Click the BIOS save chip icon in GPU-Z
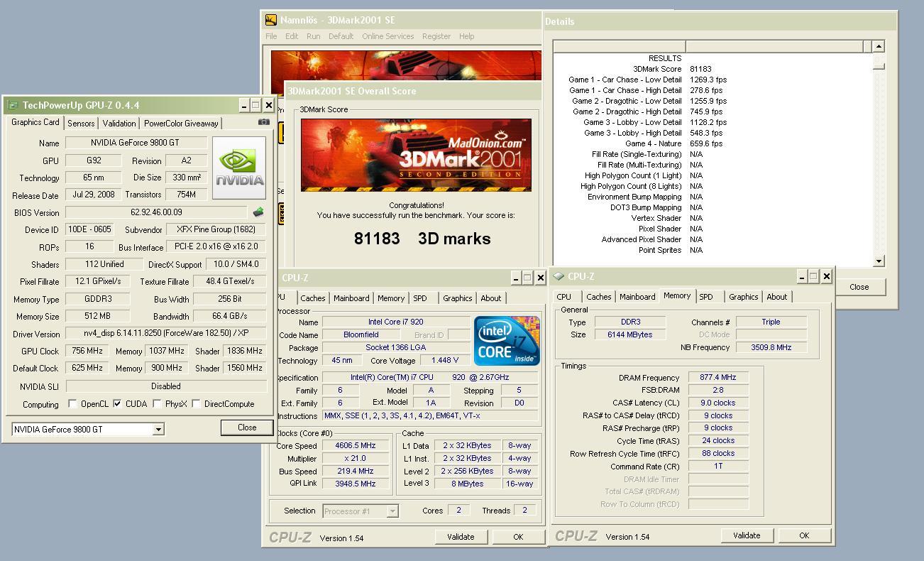 [258, 212]
